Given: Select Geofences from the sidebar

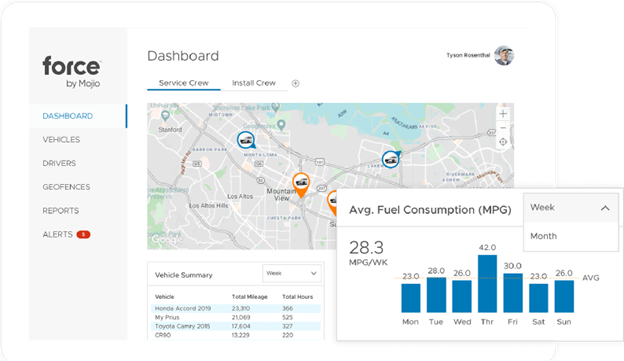Looking at the screenshot, I should (66, 187).
